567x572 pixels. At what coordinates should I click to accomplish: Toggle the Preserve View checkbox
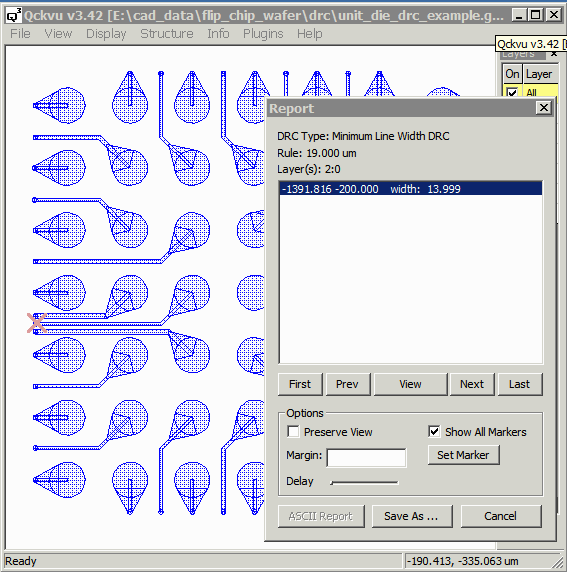point(293,432)
